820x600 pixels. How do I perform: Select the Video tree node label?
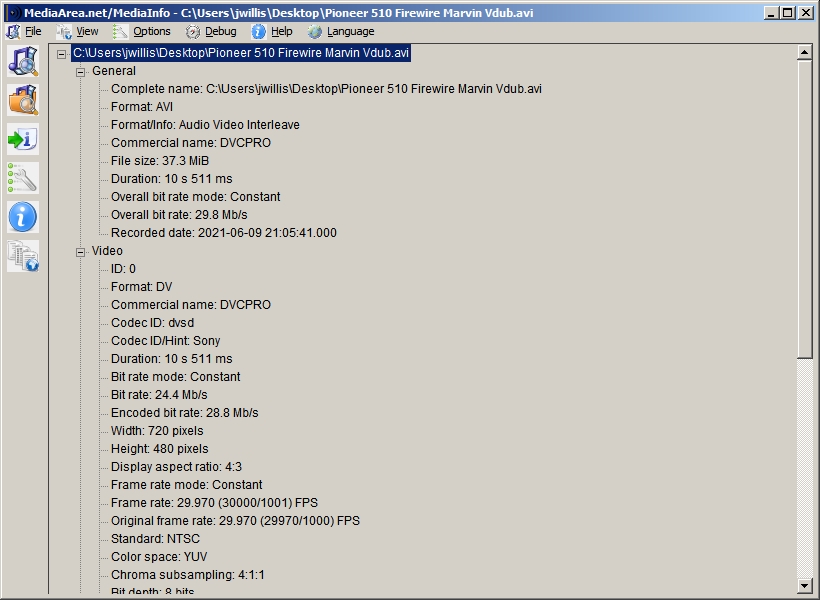107,251
